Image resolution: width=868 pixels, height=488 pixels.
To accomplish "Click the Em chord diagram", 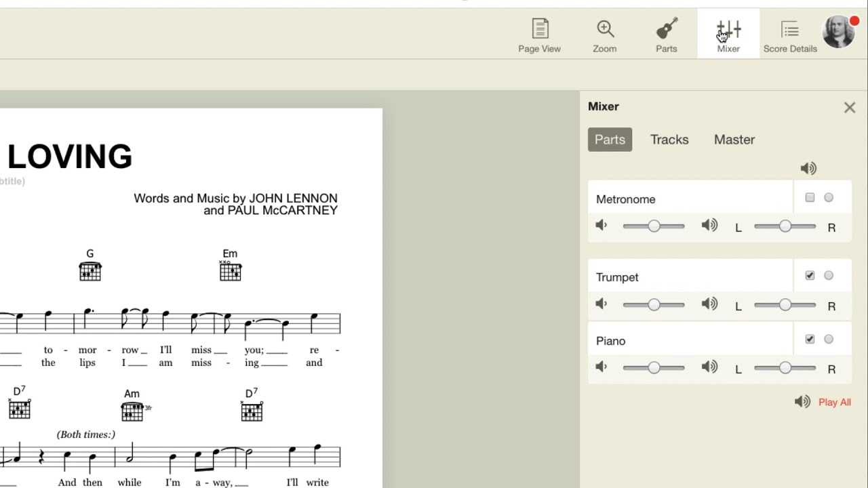I will pyautogui.click(x=230, y=271).
